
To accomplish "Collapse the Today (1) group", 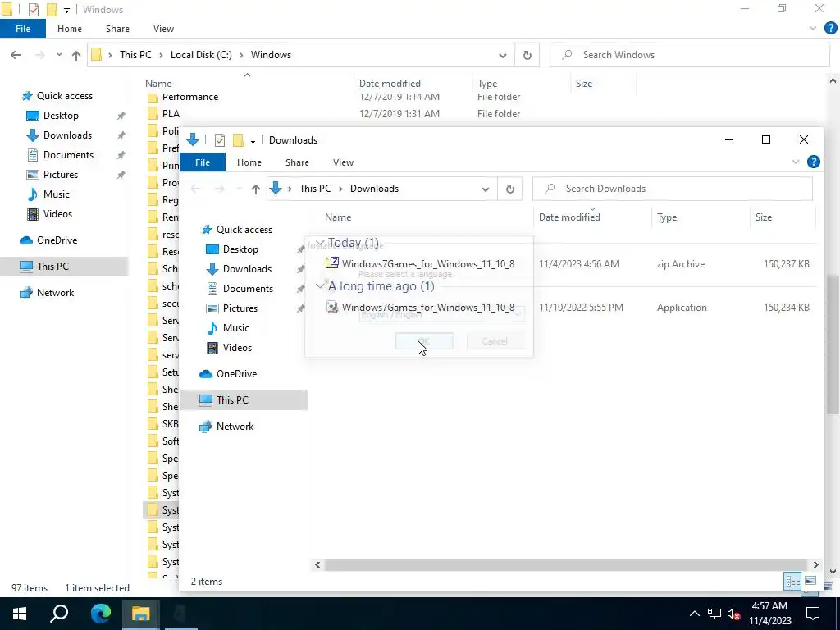I will point(321,243).
